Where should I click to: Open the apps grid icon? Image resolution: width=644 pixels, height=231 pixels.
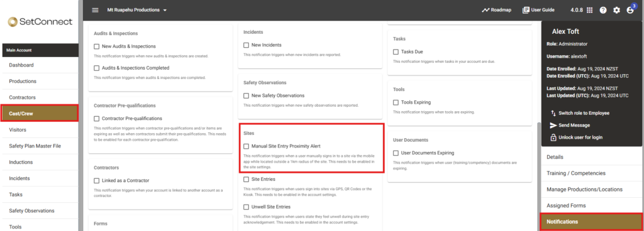coord(589,10)
